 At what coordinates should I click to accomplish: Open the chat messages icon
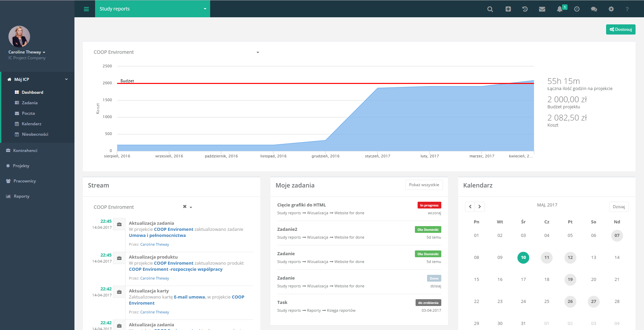(x=594, y=9)
